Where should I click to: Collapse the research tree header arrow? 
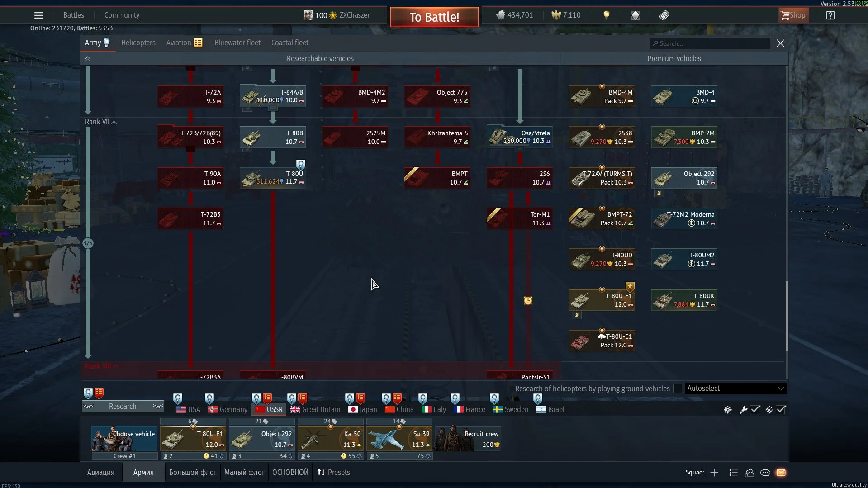[88, 58]
